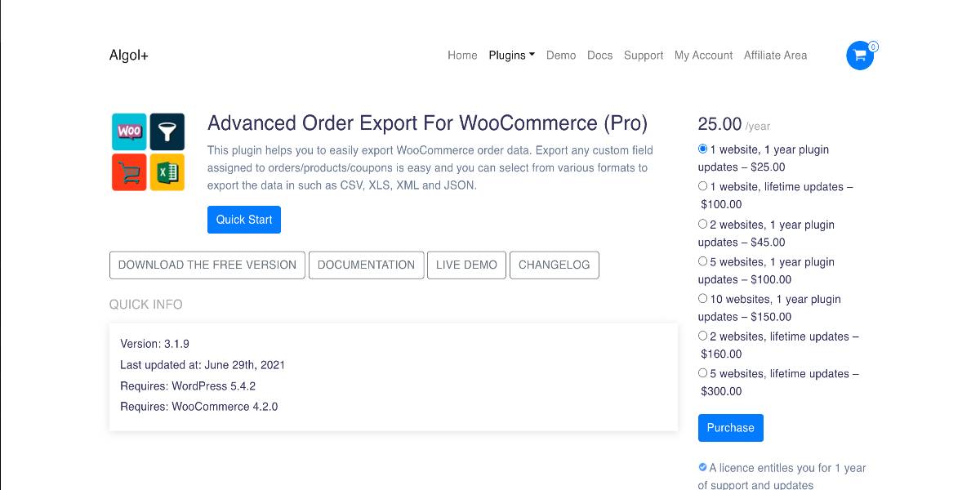Click the QUICK INFO heading

pos(146,305)
